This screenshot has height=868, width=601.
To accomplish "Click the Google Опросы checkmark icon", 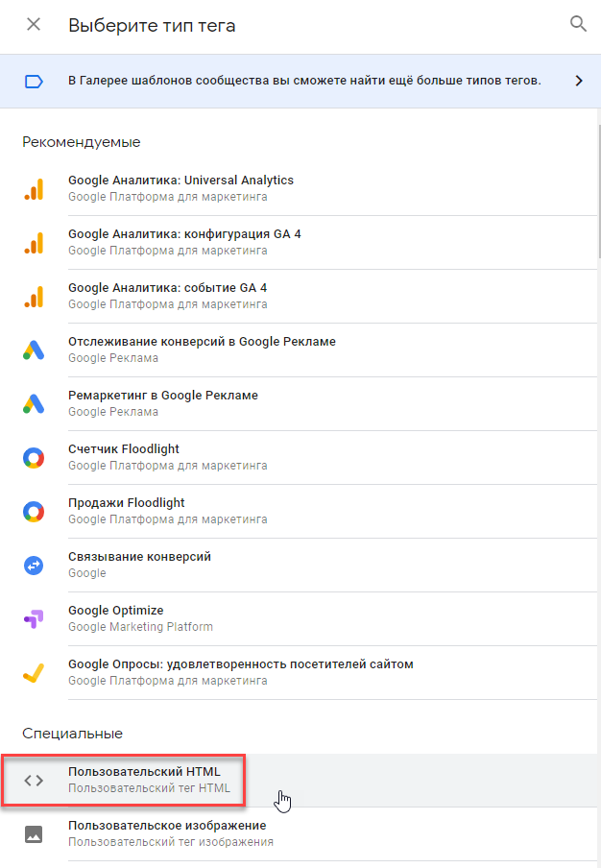I will click(x=34, y=672).
